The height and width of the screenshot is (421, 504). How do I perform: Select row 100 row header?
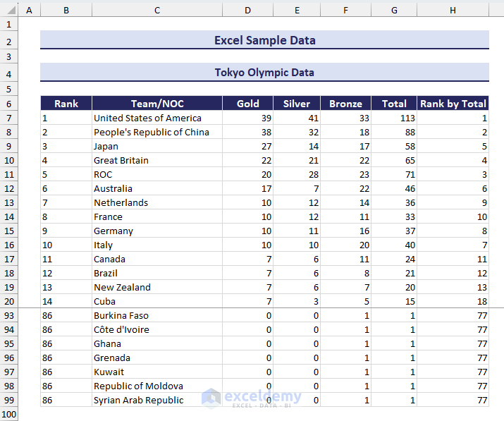tap(8, 414)
